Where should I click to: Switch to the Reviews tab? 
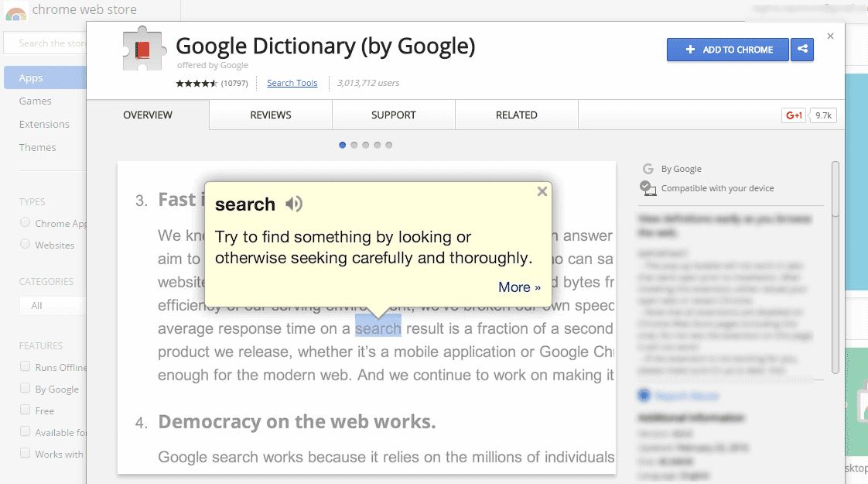coord(271,115)
